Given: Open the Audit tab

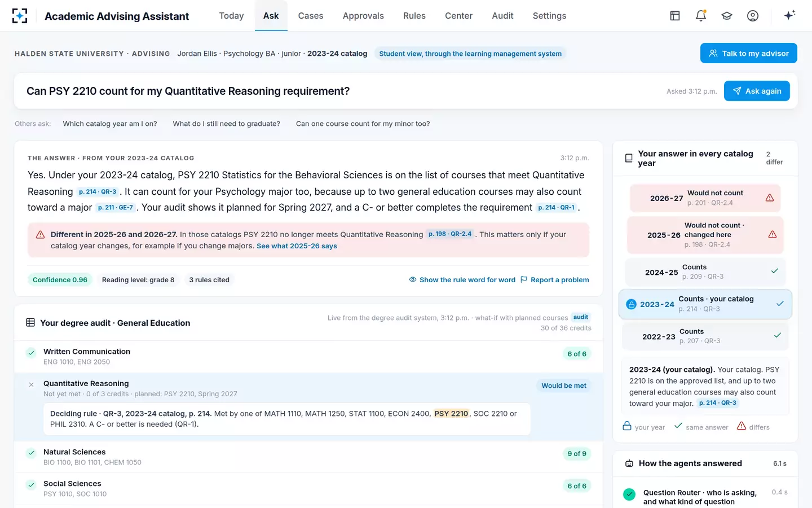Looking at the screenshot, I should (x=502, y=16).
